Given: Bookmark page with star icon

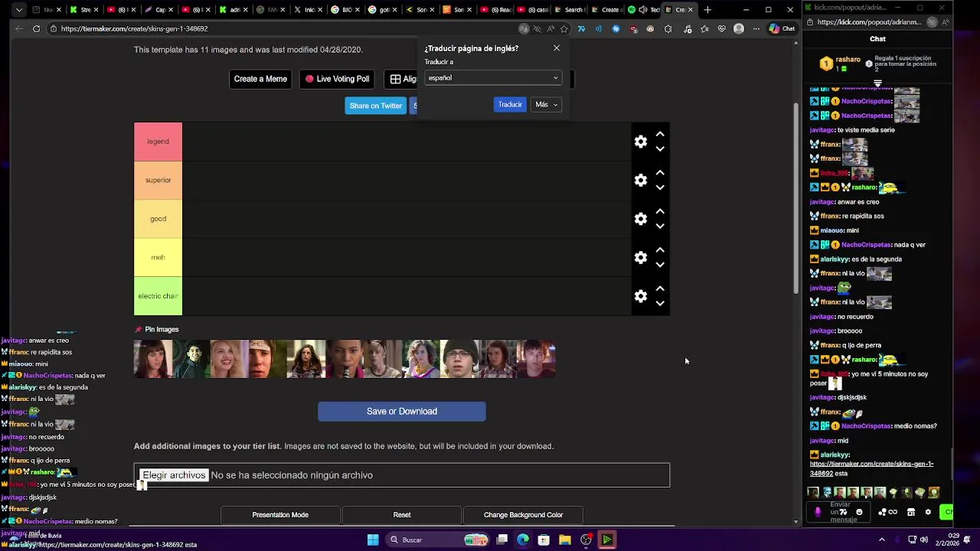Looking at the screenshot, I should point(564,29).
